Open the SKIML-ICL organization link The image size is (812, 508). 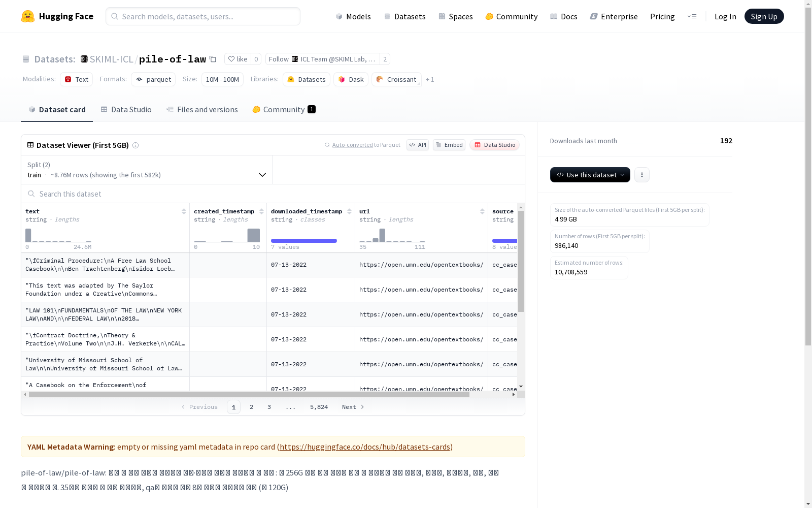pyautogui.click(x=111, y=59)
